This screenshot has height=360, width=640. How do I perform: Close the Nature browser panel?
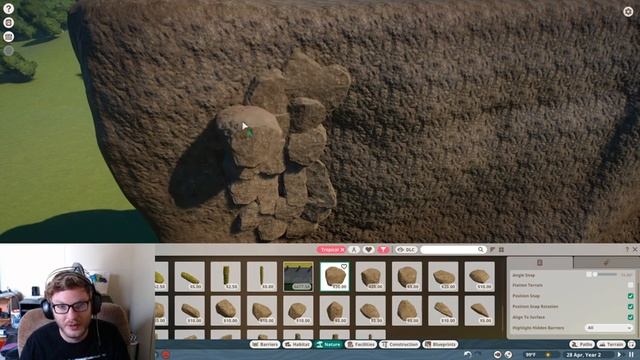coord(635,249)
